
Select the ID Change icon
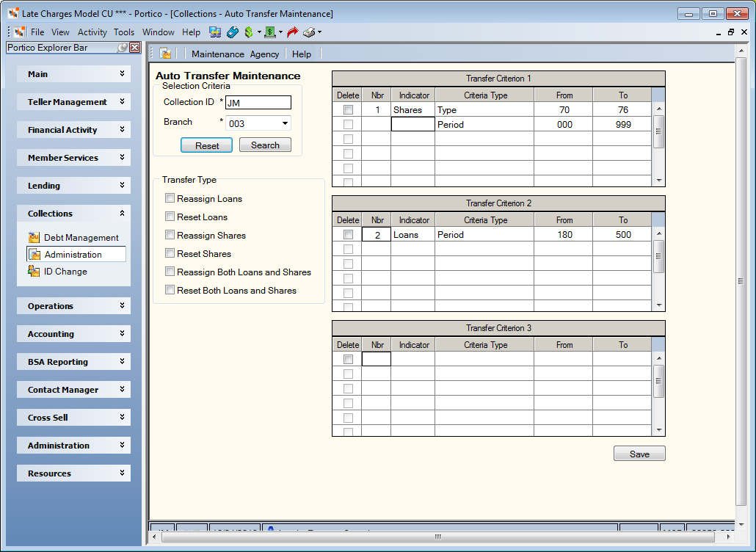tap(34, 271)
